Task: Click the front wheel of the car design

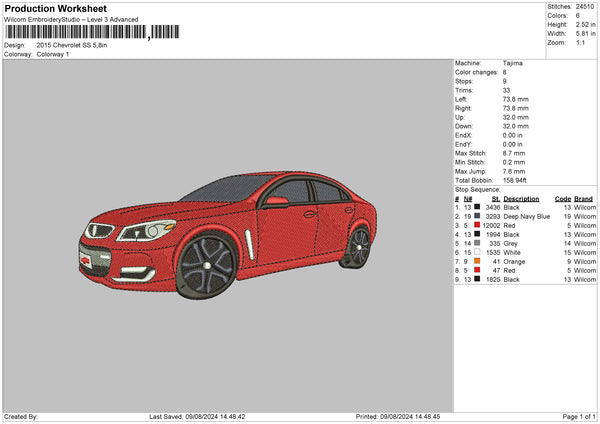Action: tap(208, 264)
